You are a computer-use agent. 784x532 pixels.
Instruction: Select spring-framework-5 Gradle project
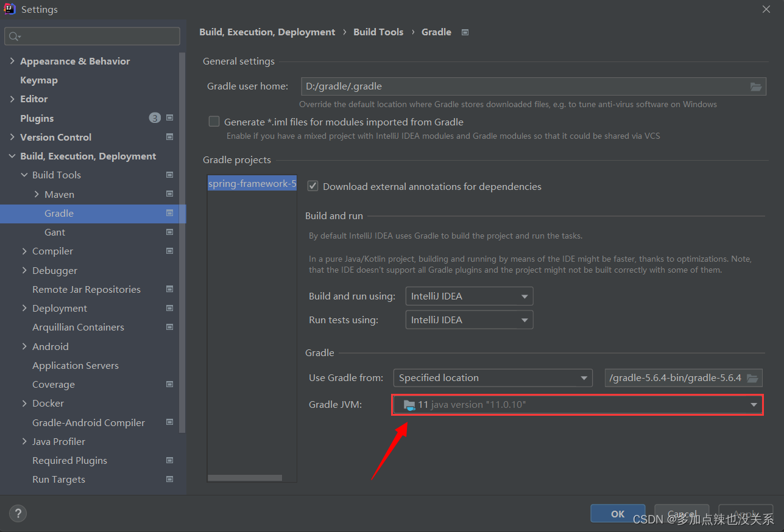[x=252, y=183]
